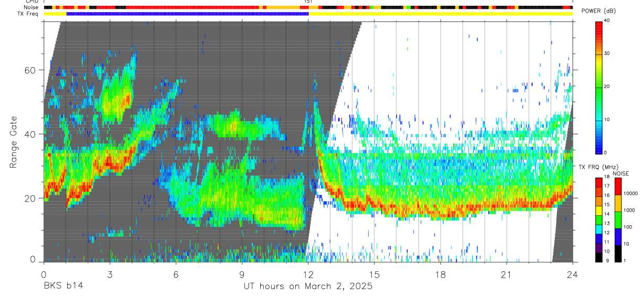
Task: Click the 151 CPID marker at top
Action: pyautogui.click(x=308, y=2)
